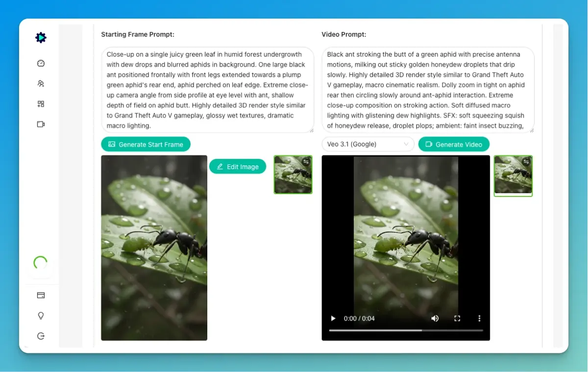Screen dimensions: 588x372
Task: Toggle fullscreen on the video player
Action: (x=457, y=319)
